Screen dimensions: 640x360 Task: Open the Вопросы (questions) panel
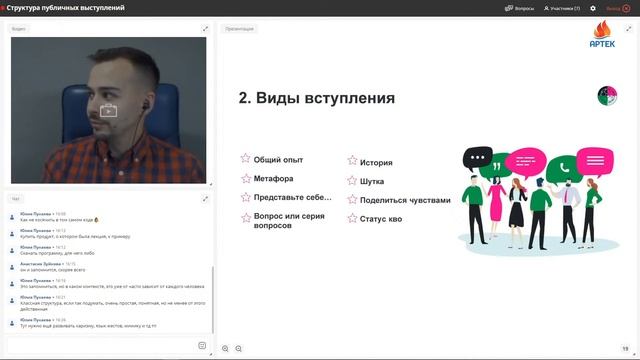coord(519,8)
